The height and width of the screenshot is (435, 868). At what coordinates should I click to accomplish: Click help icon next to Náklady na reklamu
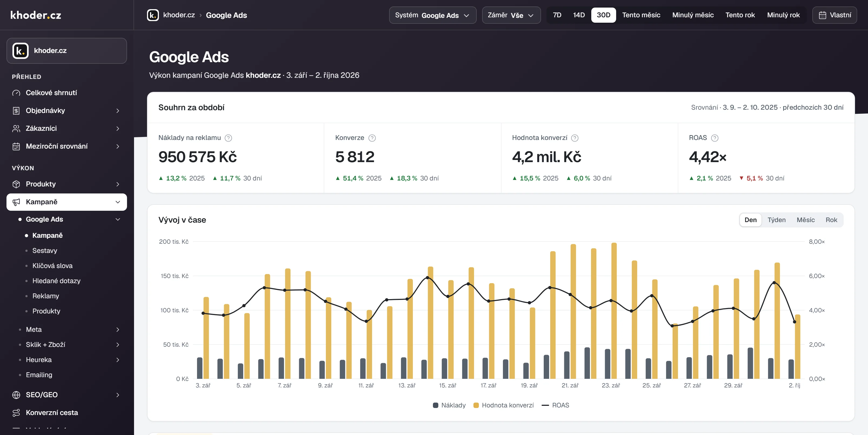click(228, 138)
